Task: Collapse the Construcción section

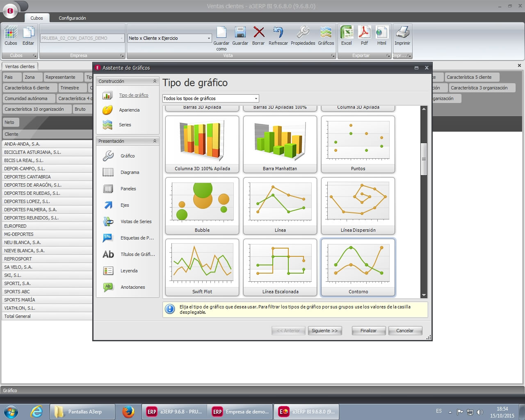Action: click(155, 81)
